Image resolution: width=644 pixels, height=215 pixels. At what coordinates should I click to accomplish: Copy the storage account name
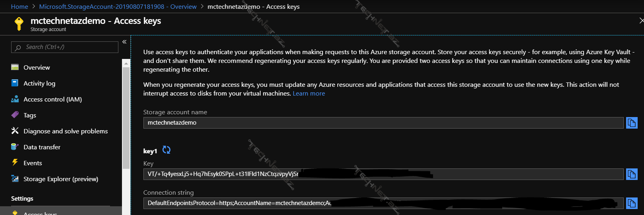click(x=631, y=123)
